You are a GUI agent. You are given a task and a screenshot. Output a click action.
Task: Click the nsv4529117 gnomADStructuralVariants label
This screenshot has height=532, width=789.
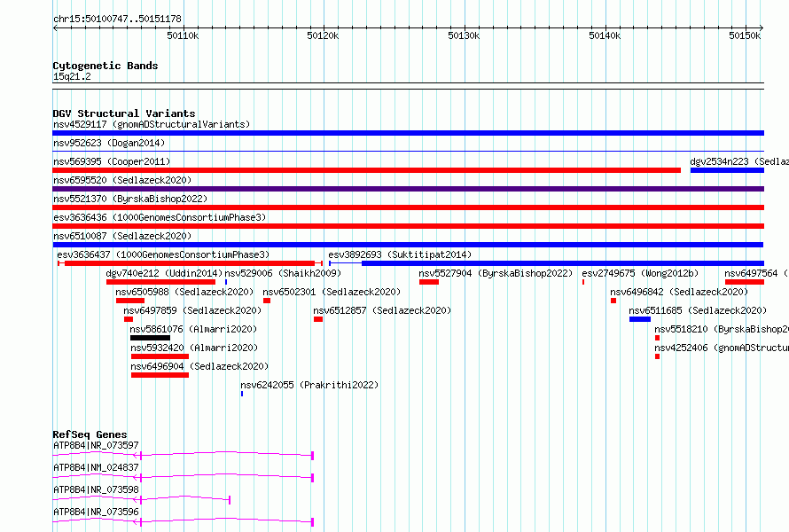click(152, 124)
